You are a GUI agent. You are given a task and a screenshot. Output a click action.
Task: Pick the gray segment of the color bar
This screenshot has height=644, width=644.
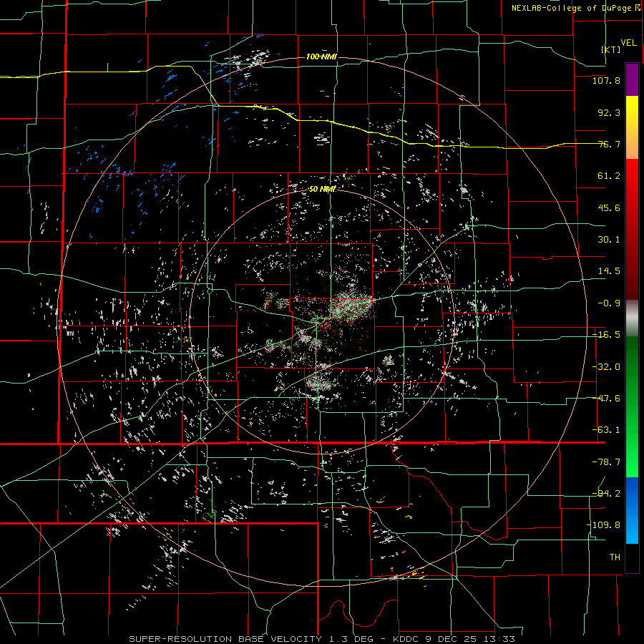632,318
